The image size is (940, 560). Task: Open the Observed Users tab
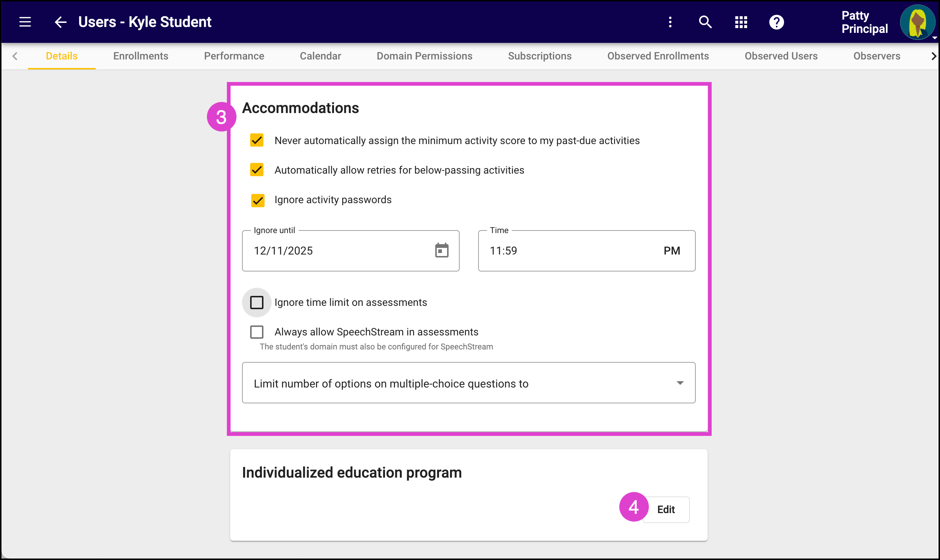tap(781, 56)
